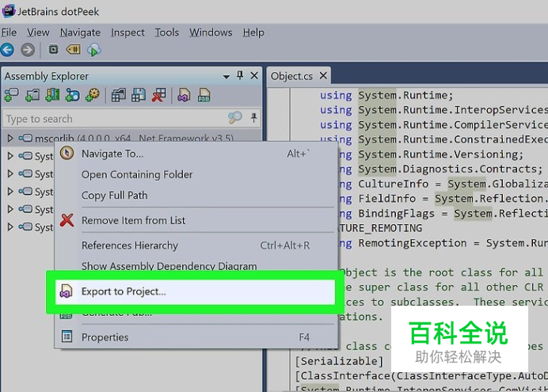Image resolution: width=548 pixels, height=392 pixels.
Task: Click the first Assembly Explorer open icon
Action: point(12,95)
